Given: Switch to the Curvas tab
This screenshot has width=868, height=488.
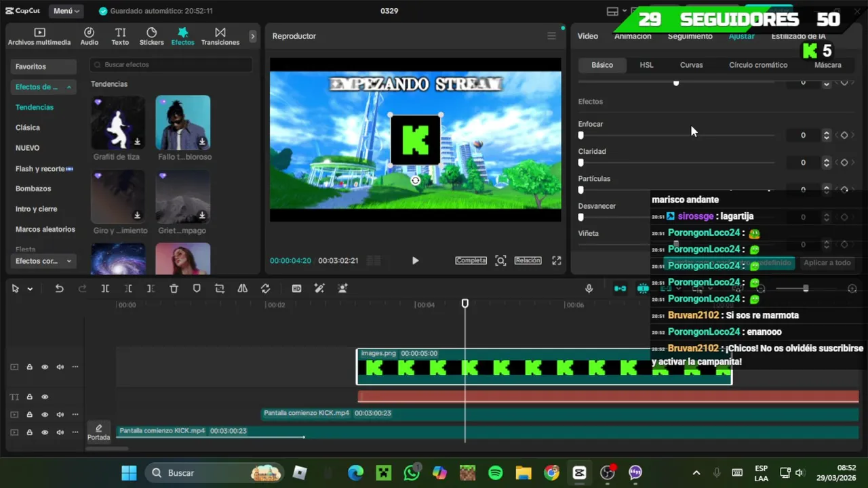Looking at the screenshot, I should 691,65.
